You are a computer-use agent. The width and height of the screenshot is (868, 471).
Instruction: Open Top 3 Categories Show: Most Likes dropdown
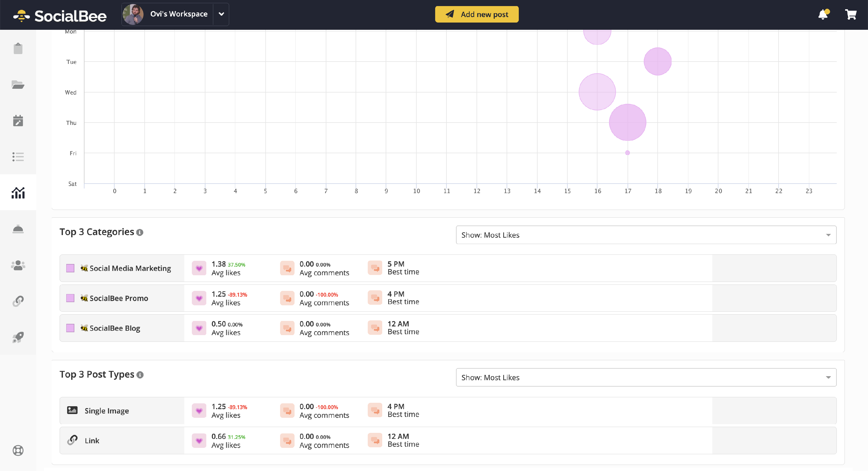[646, 235]
